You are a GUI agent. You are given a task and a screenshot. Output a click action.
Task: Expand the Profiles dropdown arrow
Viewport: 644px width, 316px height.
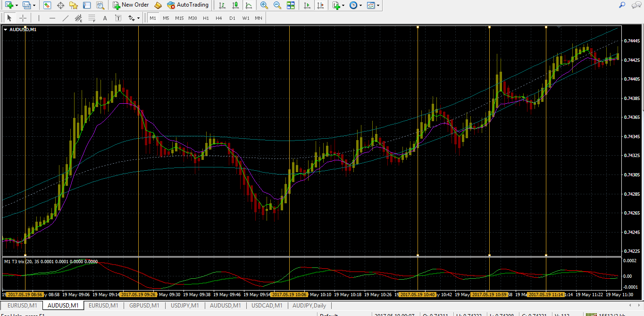34,5
